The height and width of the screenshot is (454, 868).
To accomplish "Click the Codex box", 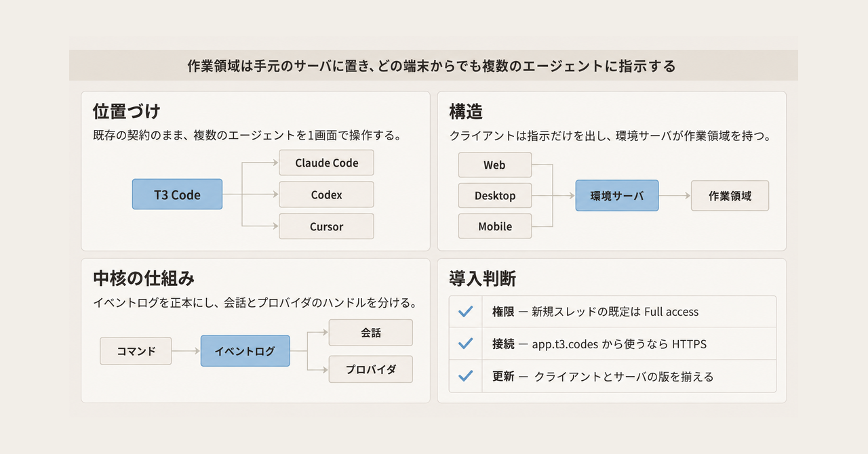I will pos(326,194).
